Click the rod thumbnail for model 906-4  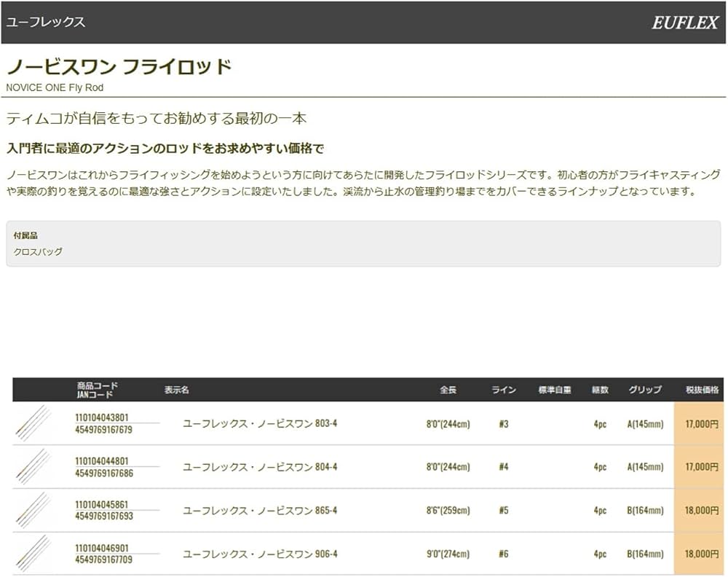33,555
